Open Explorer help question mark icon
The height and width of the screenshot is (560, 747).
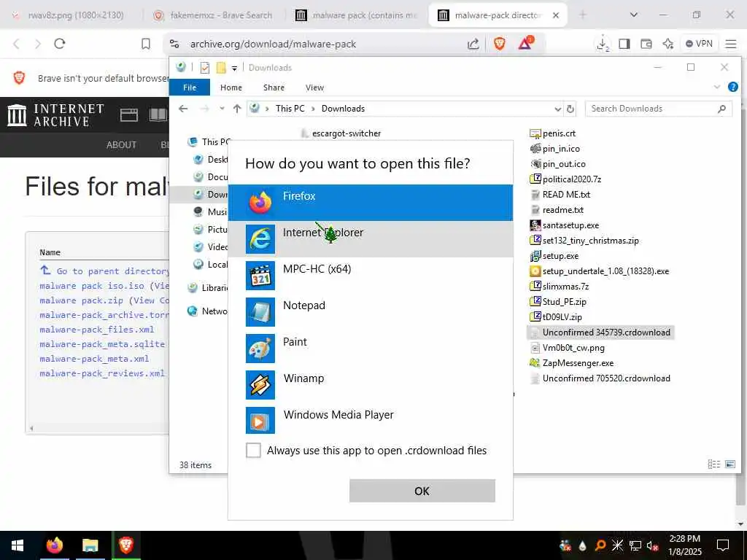tap(733, 87)
